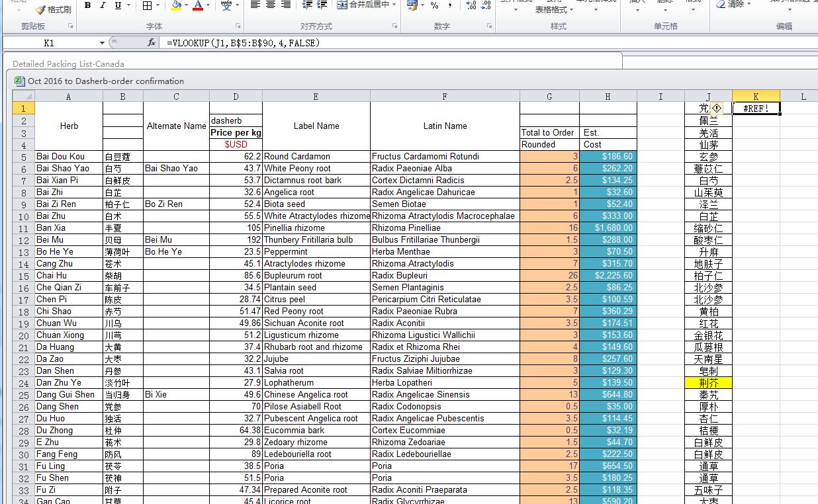Open the merge and center dropdown arrow

(394, 5)
